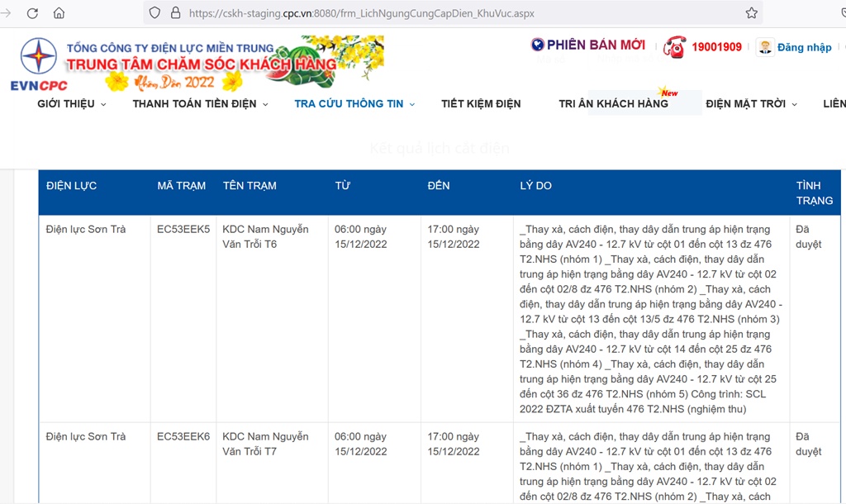The width and height of the screenshot is (846, 504).
Task: Click the ĐIỆN LỰC column header
Action: tap(71, 186)
